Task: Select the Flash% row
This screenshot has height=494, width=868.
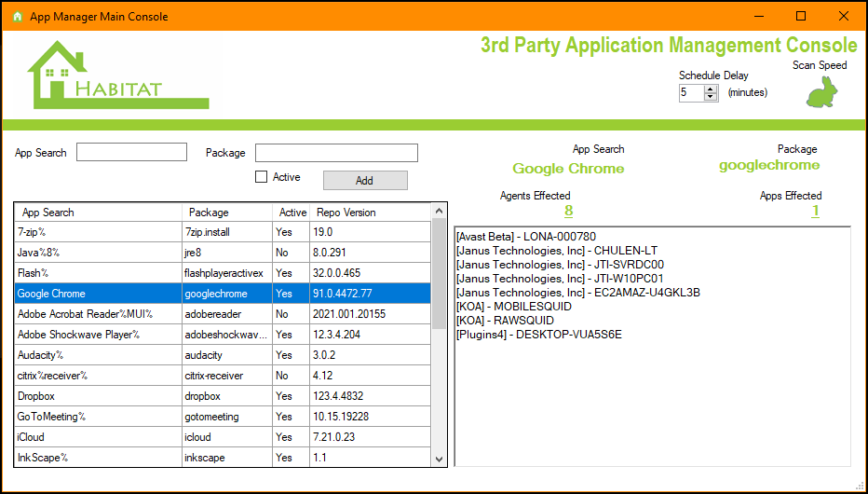Action: tap(223, 273)
